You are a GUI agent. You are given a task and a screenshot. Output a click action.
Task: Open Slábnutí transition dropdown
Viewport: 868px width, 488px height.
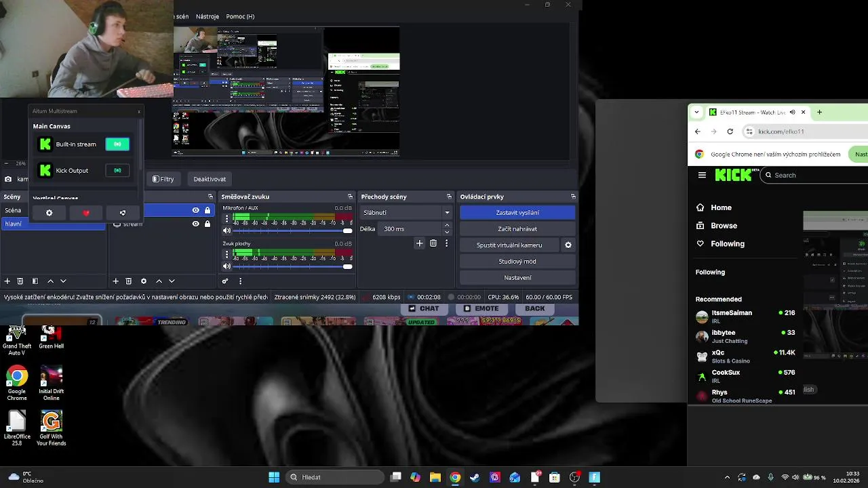click(x=406, y=213)
